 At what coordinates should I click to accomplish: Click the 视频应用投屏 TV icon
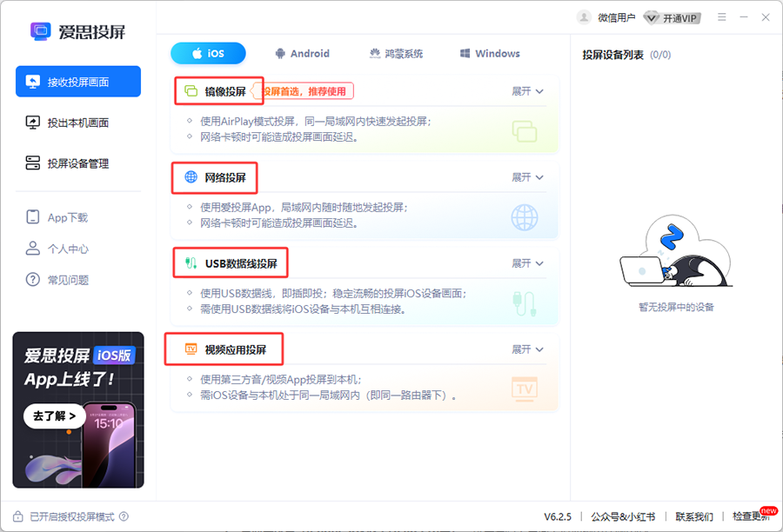point(191,349)
